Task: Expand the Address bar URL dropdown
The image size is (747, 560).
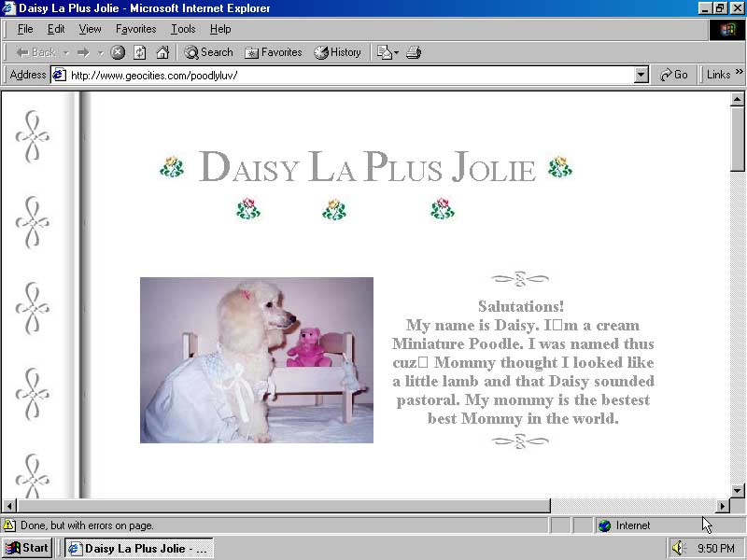Action: [x=641, y=75]
